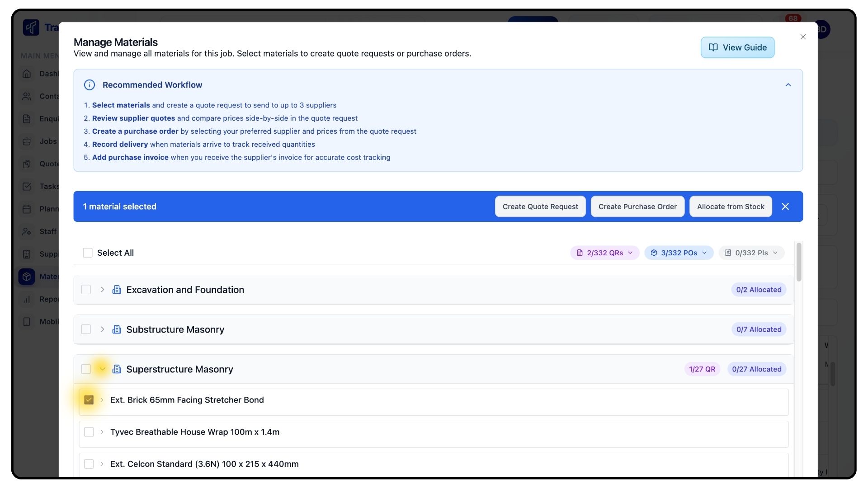Click the Jobs briefcase icon in sidebar
Image resolution: width=868 pixels, height=488 pixels.
point(27,141)
